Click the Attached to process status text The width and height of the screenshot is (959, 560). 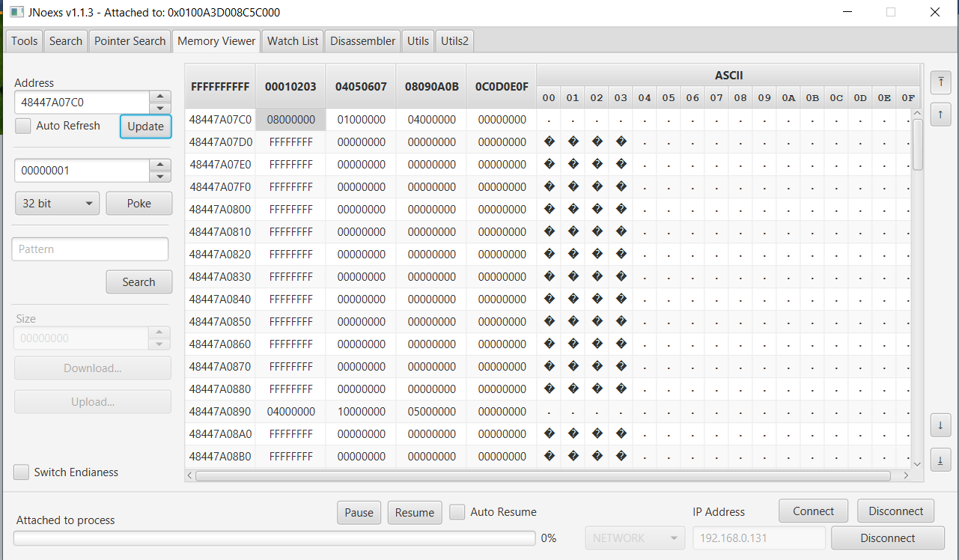(x=66, y=520)
